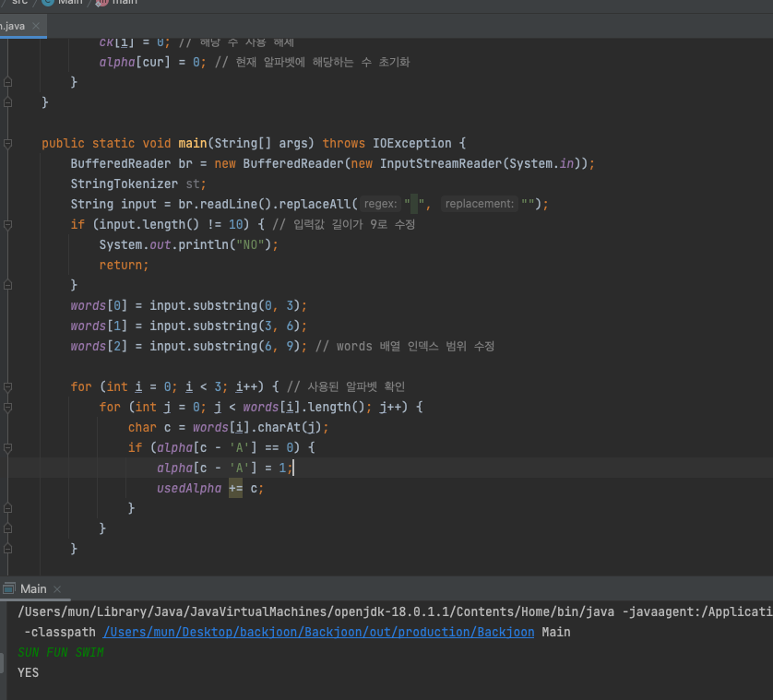
Task: Place cursor on 'BufferedReader br' declaration
Action: click(x=131, y=163)
